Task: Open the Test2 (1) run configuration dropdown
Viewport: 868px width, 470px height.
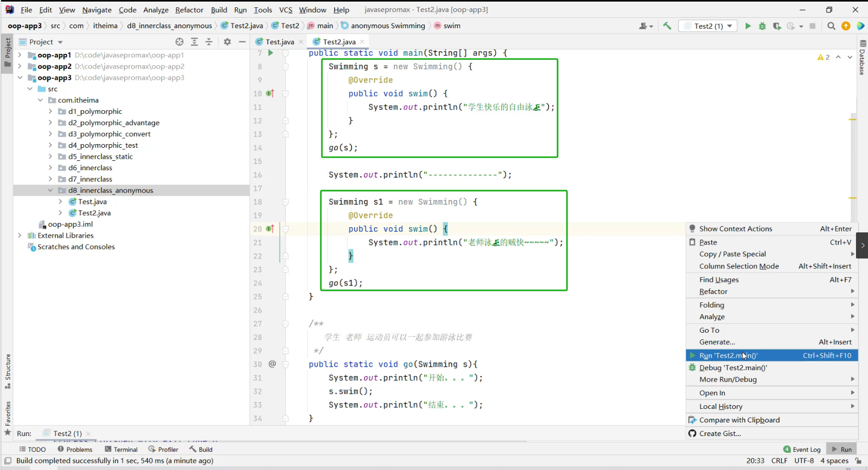Action: [708, 26]
